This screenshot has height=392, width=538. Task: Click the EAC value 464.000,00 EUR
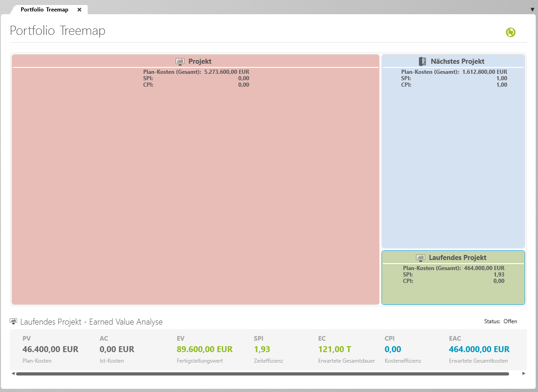[x=479, y=349]
